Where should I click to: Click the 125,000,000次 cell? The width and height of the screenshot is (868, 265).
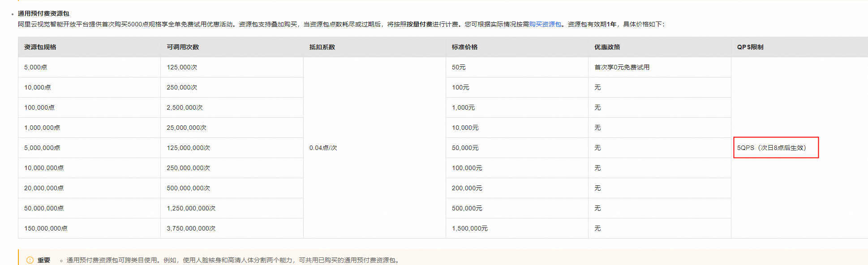pyautogui.click(x=232, y=148)
